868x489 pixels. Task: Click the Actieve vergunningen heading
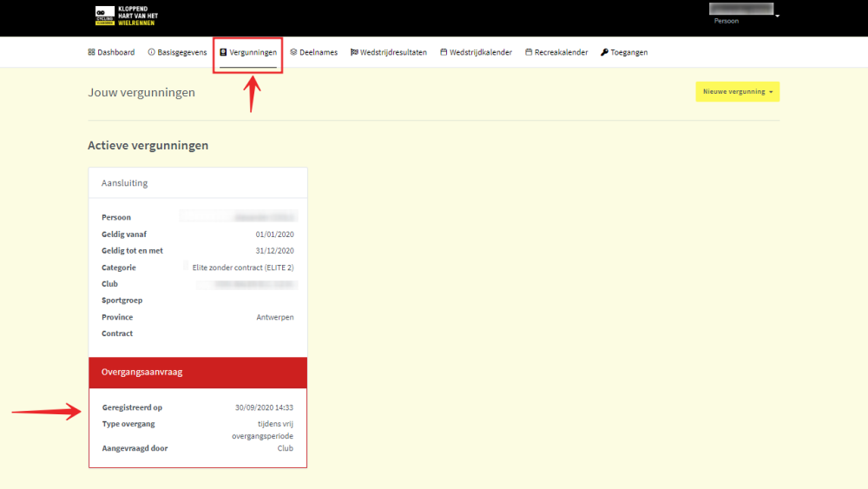(x=148, y=145)
